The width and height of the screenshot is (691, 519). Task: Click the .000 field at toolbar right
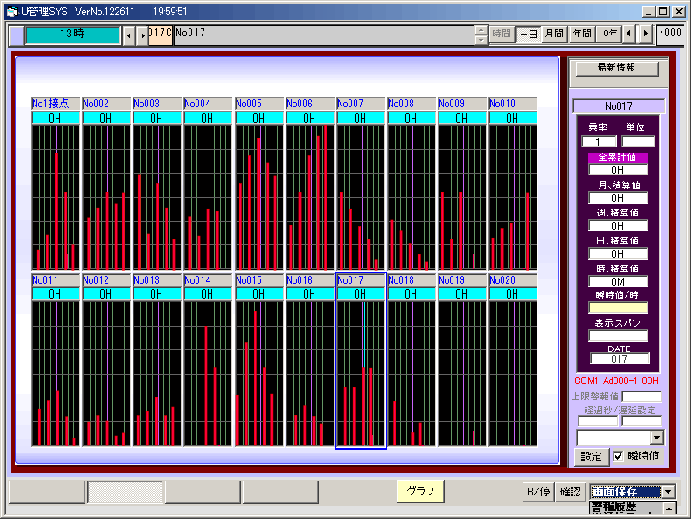tap(670, 34)
